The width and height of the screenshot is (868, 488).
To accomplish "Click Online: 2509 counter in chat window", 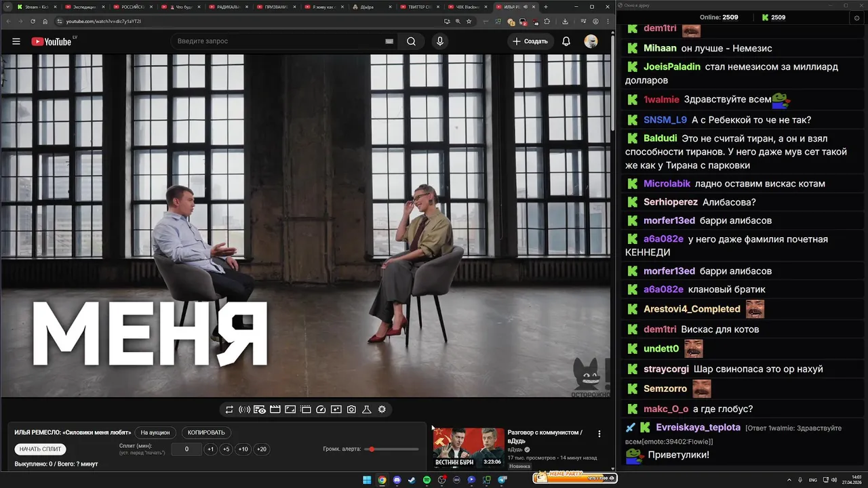I will (719, 17).
